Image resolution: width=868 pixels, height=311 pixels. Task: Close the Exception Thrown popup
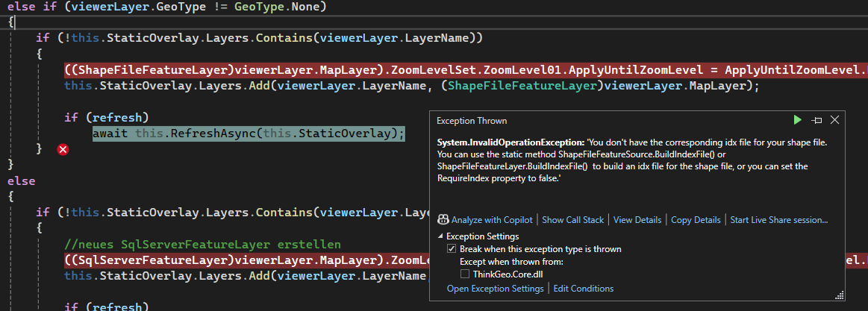coord(835,120)
